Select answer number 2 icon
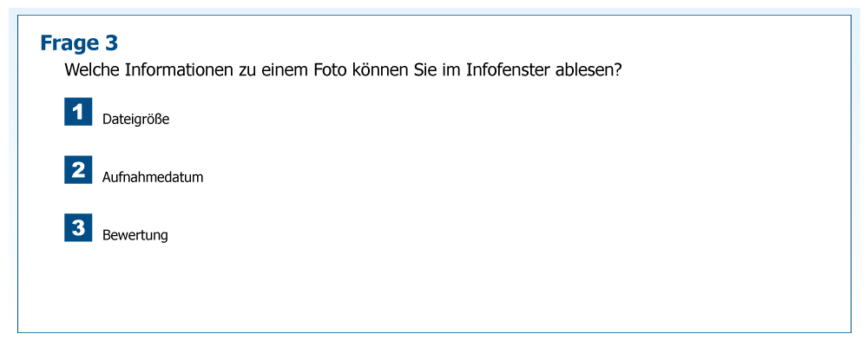 pos(78,170)
